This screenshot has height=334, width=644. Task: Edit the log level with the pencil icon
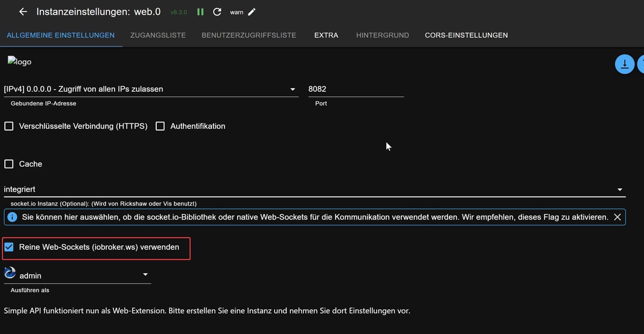pyautogui.click(x=252, y=12)
